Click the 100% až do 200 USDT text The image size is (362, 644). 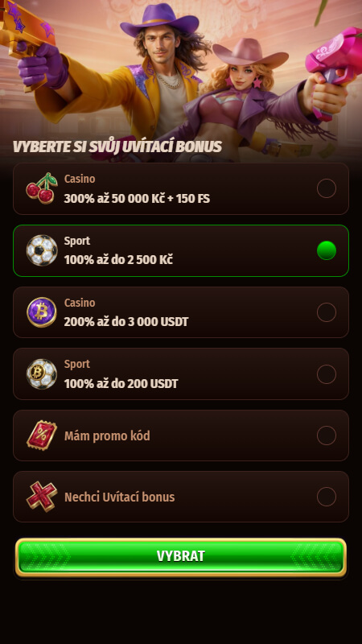121,384
